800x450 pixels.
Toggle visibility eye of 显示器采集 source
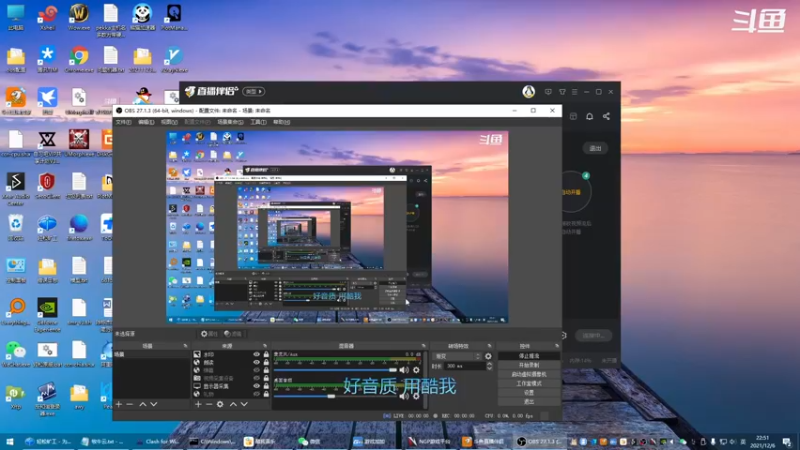(x=257, y=386)
